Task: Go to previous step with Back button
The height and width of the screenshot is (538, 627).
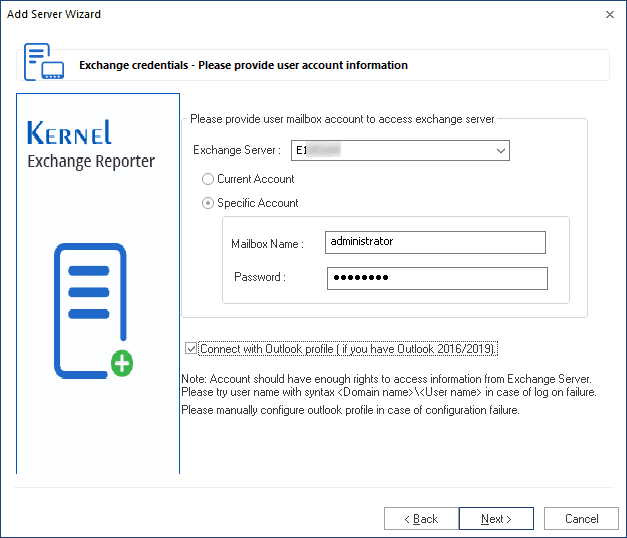Action: [420, 519]
